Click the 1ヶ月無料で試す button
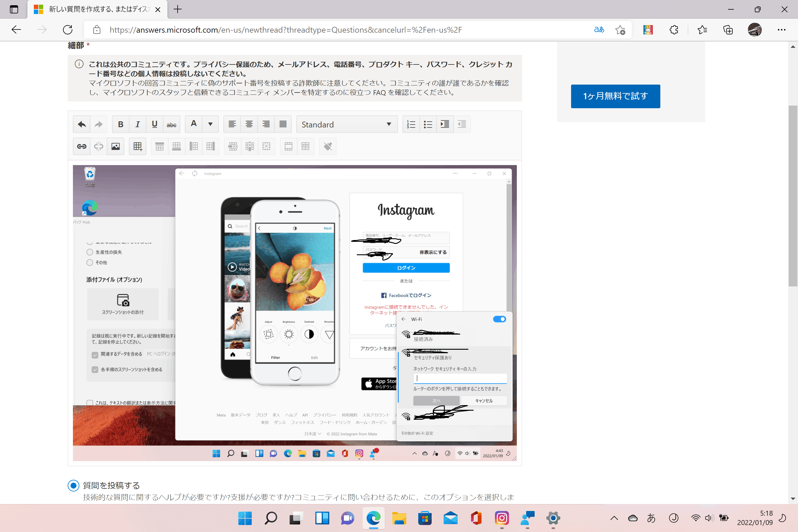798x532 pixels. (x=615, y=96)
